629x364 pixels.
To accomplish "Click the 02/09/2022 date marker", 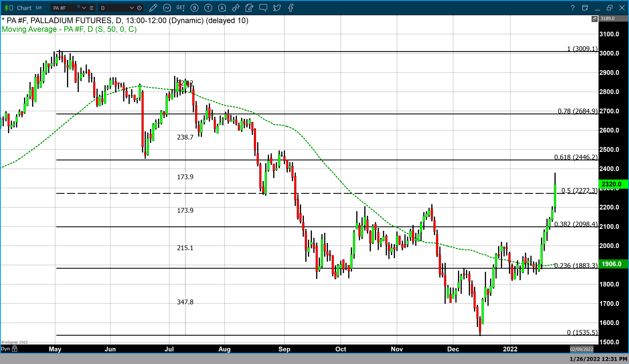I will (581, 349).
